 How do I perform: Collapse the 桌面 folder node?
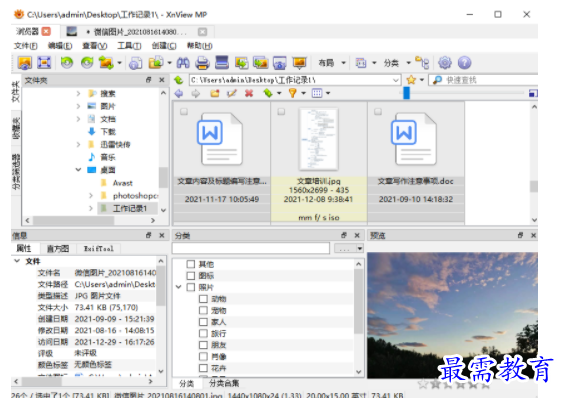[x=78, y=170]
